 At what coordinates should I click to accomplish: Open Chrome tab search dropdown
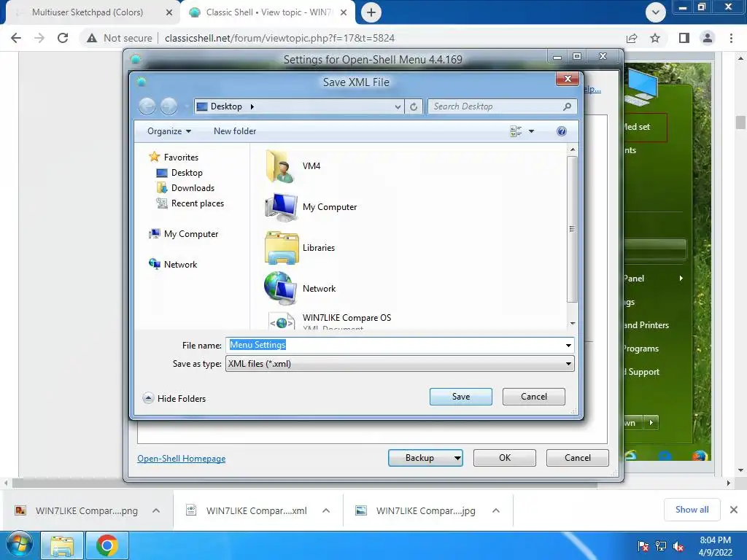(656, 12)
